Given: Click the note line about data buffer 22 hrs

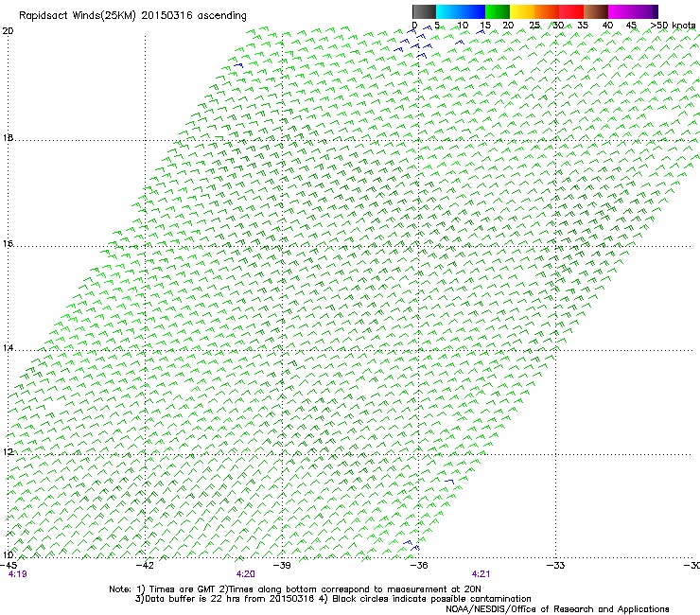Looking at the screenshot, I should click(x=333, y=599).
